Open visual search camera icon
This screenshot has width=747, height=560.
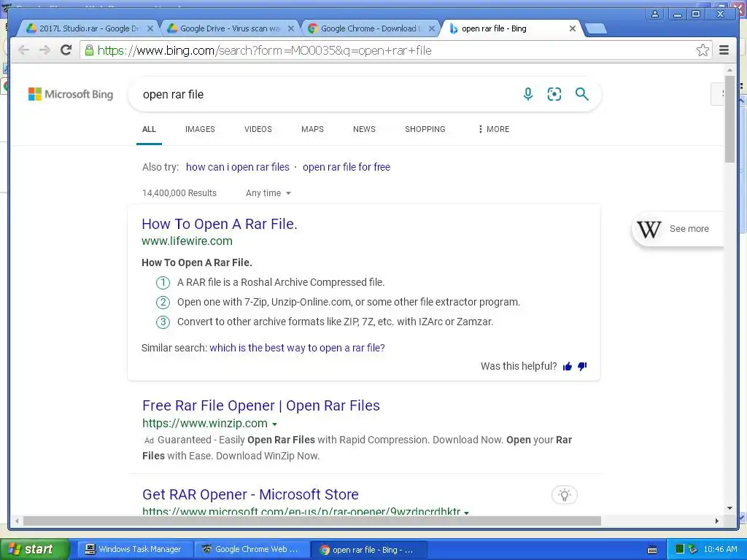[554, 94]
